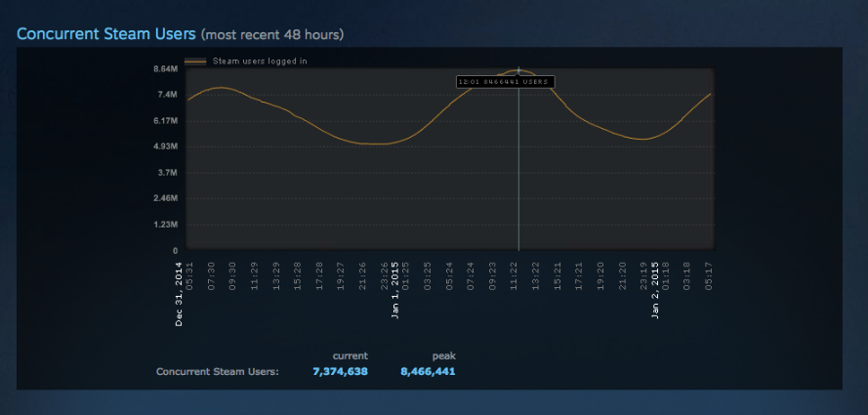The image size is (868, 415).
Task: Click the 2.46M y-axis label
Action: (166, 198)
